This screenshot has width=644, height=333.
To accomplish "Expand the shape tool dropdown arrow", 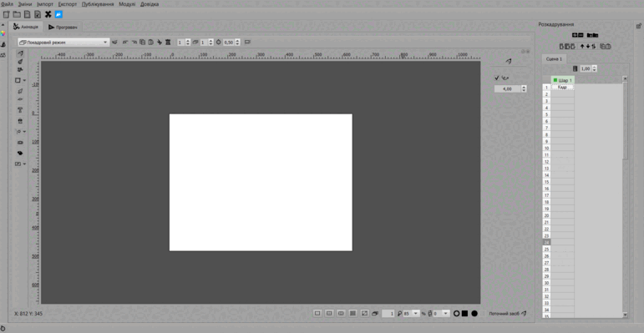I will click(x=25, y=80).
